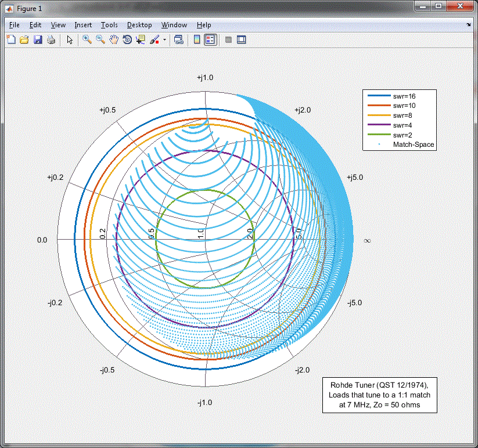Open the Insert menu
This screenshot has width=478, height=448.
pyautogui.click(x=83, y=25)
